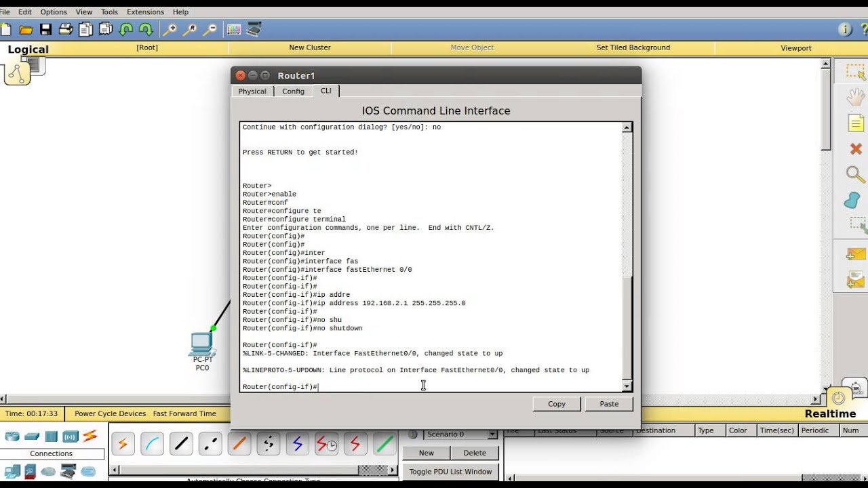
Task: Activate the Delete tool (red X)
Action: coord(855,148)
